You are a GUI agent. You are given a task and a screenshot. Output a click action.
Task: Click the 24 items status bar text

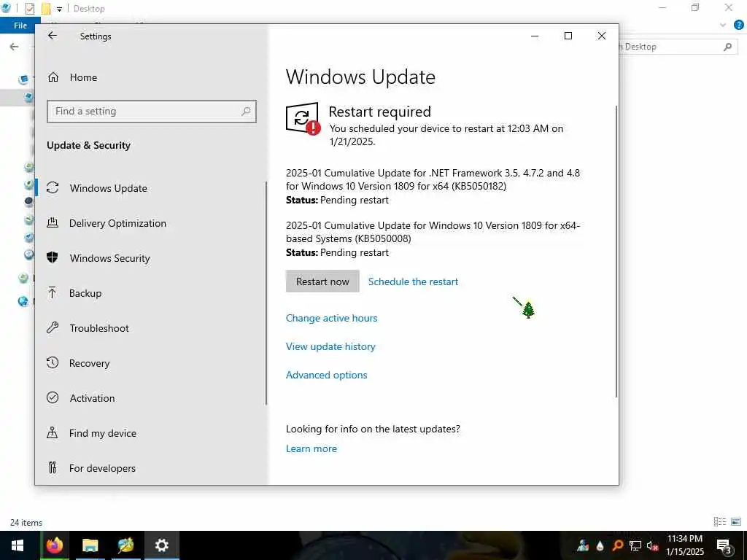[26, 522]
